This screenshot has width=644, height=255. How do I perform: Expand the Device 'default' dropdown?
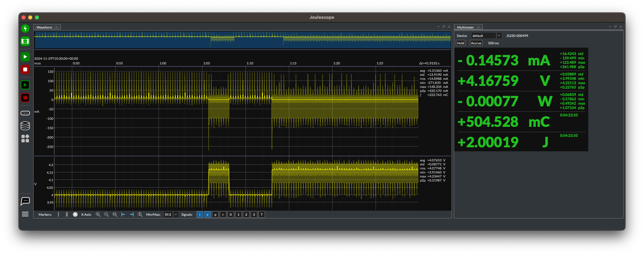point(486,36)
